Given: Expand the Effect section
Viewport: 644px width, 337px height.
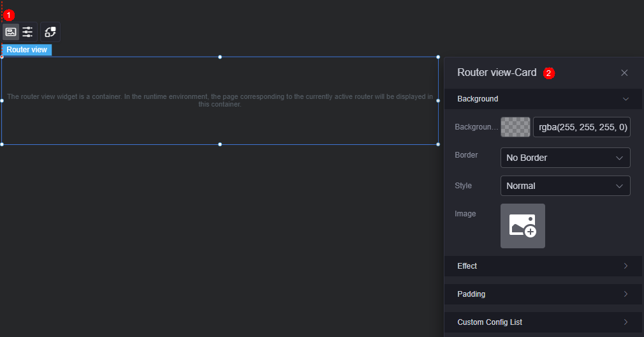Looking at the screenshot, I should [543, 266].
